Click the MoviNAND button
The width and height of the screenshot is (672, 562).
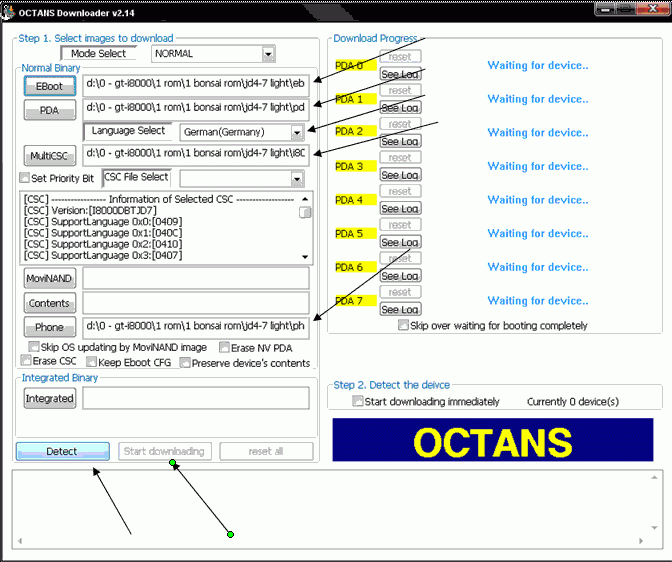[x=50, y=279]
